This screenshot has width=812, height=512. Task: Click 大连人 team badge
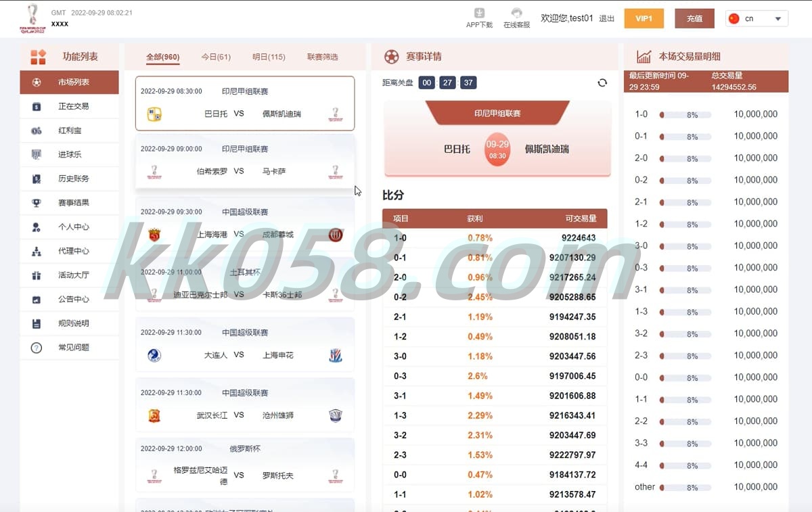(154, 355)
